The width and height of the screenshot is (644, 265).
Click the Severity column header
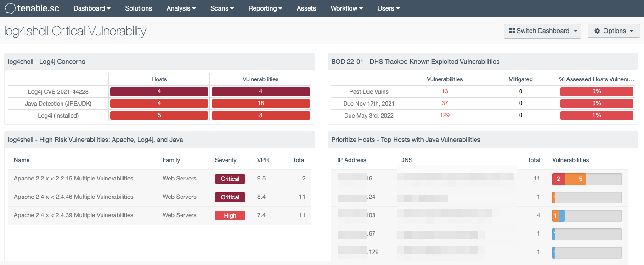(x=226, y=160)
